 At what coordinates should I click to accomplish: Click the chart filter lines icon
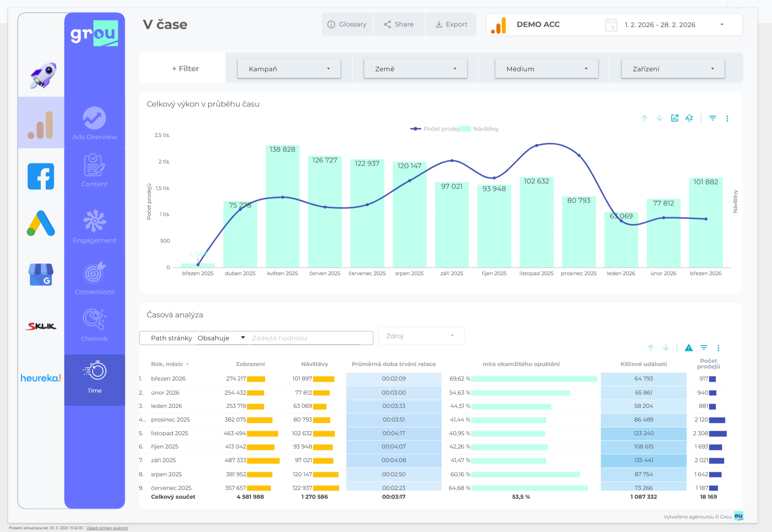click(x=712, y=118)
